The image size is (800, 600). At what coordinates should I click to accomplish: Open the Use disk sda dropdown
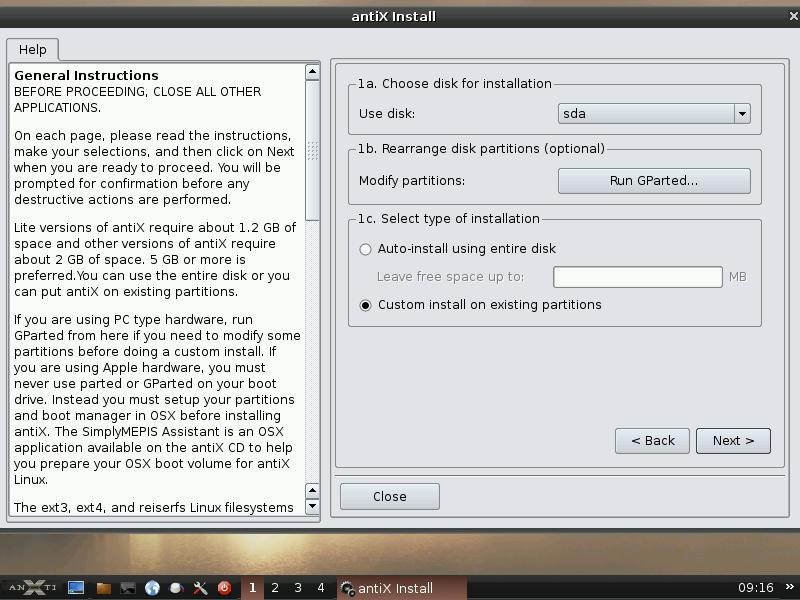tap(654, 113)
